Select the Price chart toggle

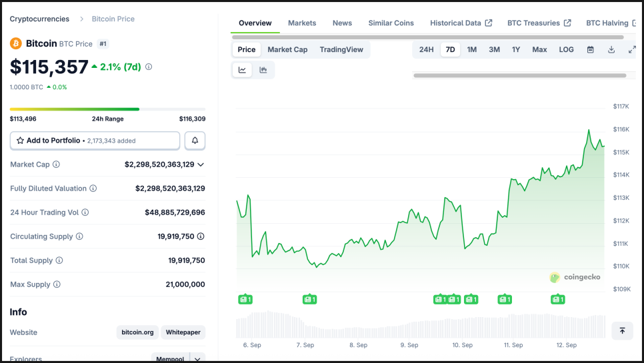[247, 50]
